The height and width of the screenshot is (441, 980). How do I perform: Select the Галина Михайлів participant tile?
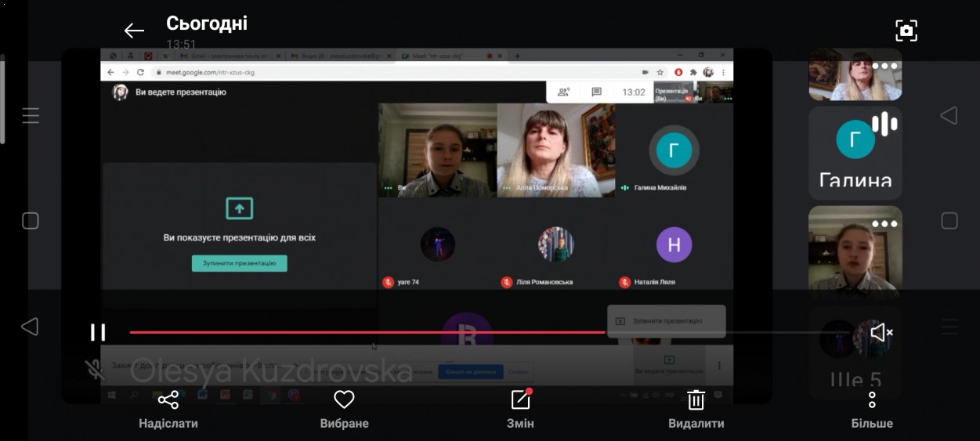tap(674, 150)
